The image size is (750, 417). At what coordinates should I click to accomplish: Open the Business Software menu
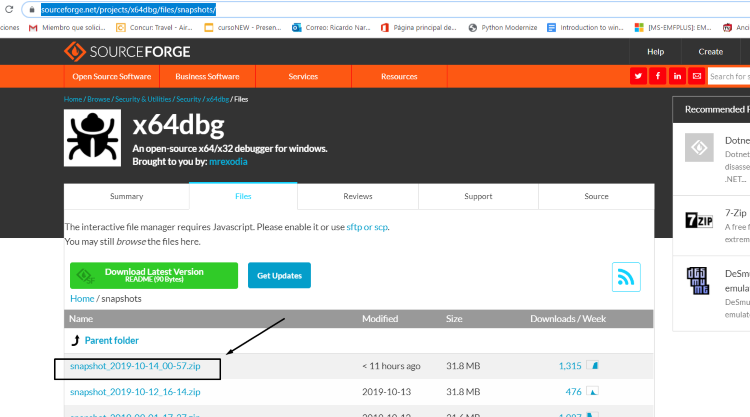point(207,77)
